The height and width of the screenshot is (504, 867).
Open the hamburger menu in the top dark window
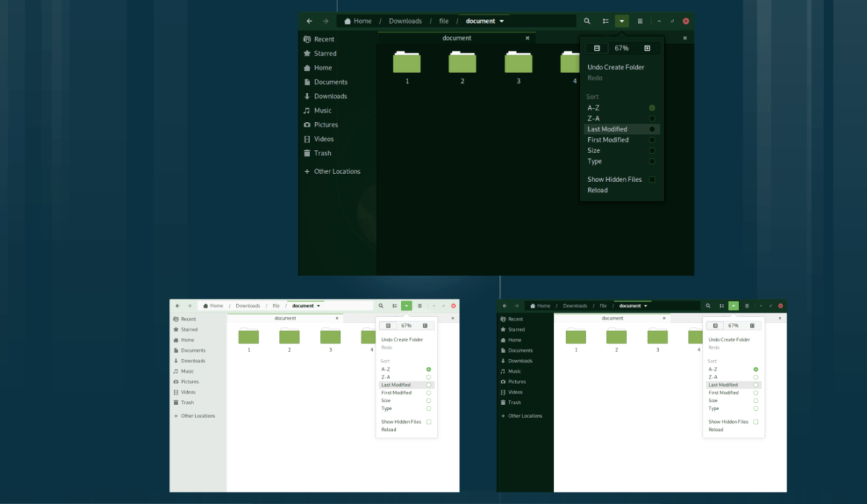[x=639, y=22]
